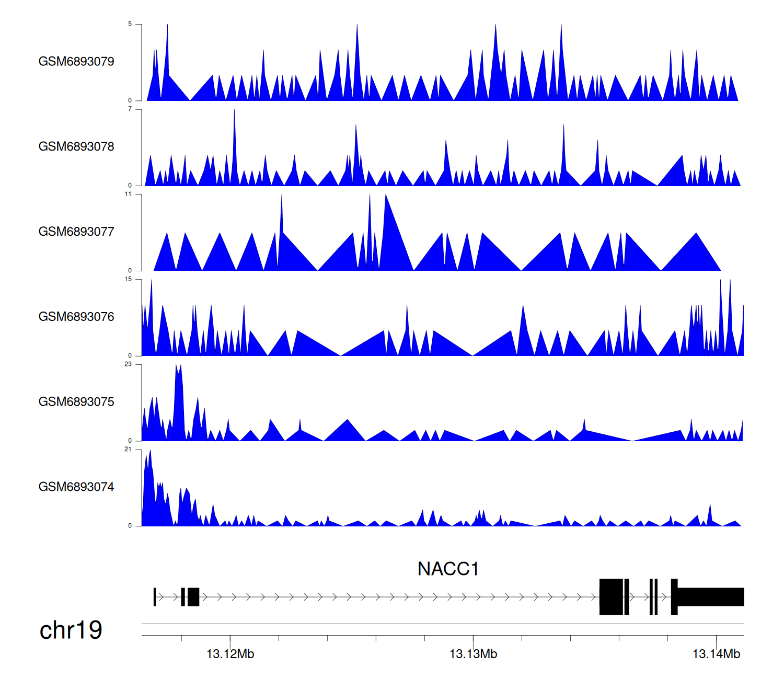Click the y-axis maximum value 23

tap(128, 364)
